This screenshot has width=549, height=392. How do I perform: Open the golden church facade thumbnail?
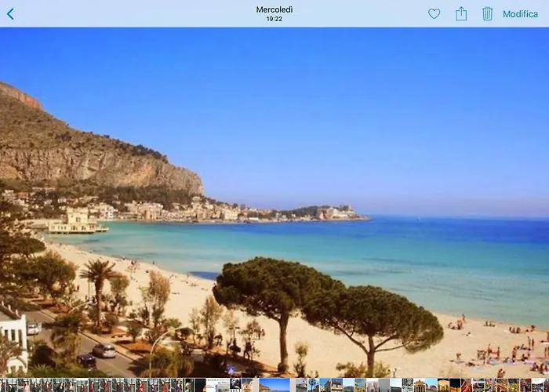pos(360,385)
